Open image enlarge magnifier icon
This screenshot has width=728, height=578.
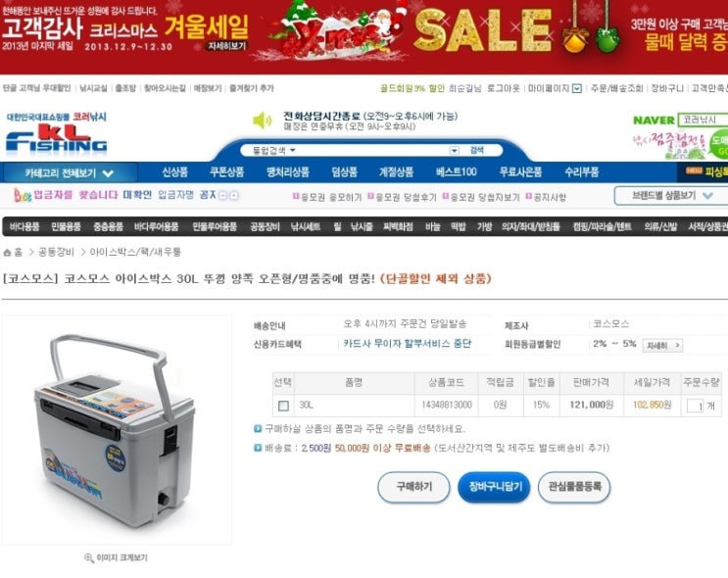[x=89, y=557]
